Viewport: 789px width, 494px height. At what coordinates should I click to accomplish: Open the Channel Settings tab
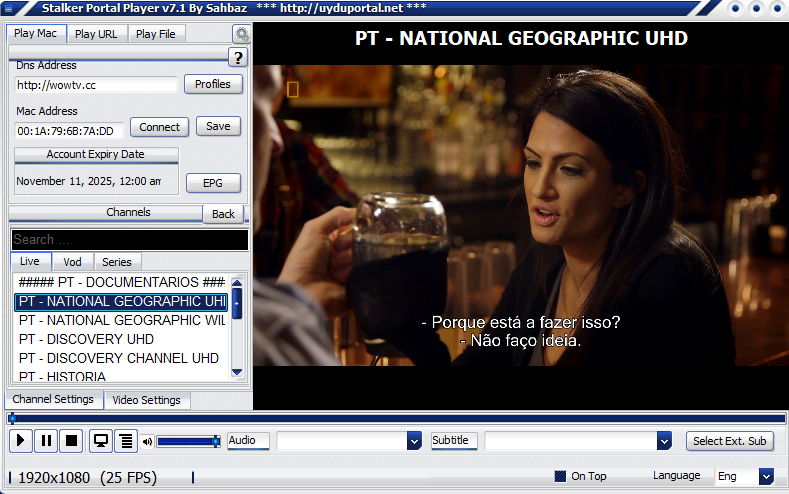pos(53,399)
